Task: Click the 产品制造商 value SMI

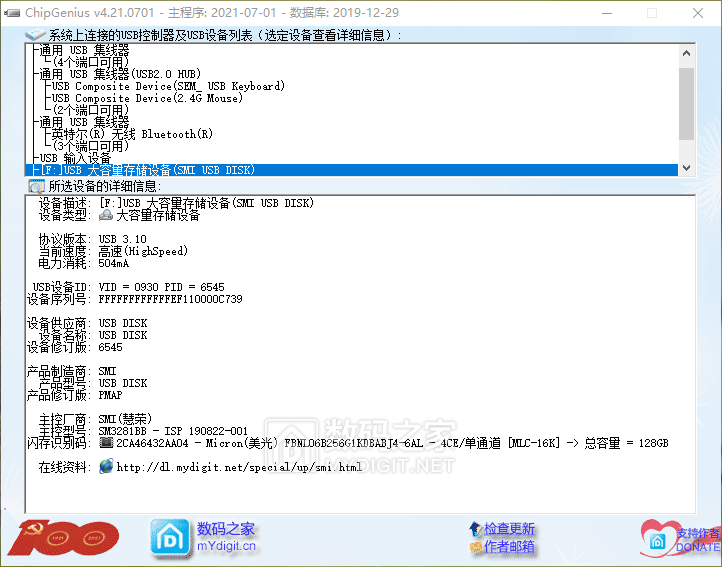Action: click(107, 371)
